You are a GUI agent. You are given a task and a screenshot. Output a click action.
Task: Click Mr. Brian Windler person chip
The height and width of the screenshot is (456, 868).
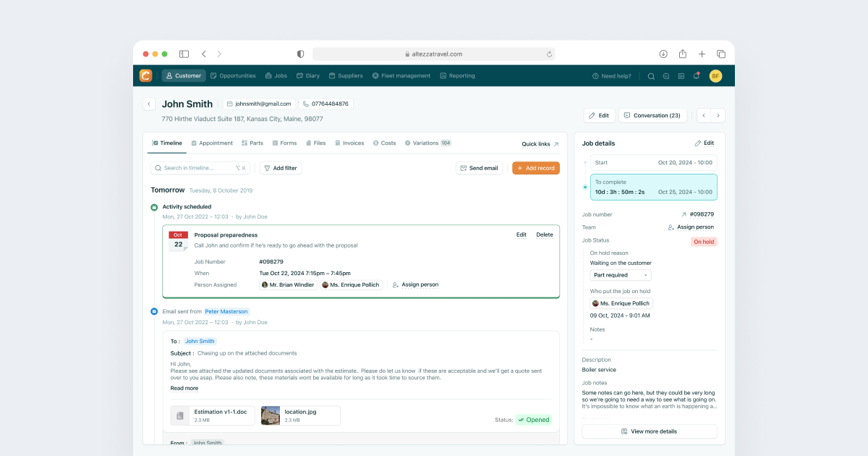click(x=289, y=284)
